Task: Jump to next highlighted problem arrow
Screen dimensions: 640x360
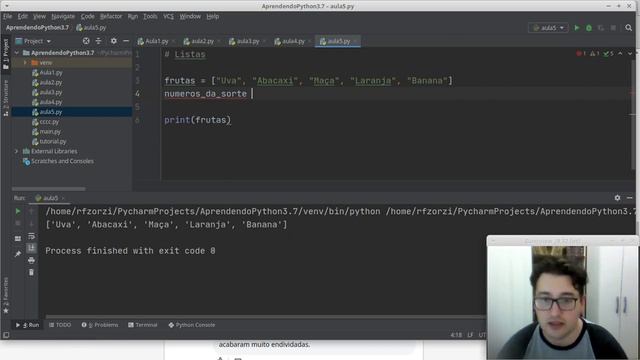Action: 629,53
